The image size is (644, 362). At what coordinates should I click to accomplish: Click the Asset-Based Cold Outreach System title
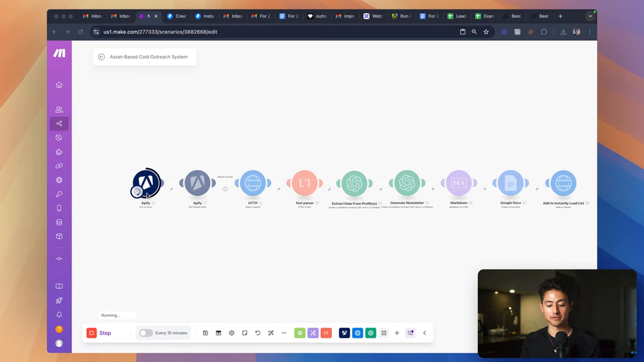[148, 57]
